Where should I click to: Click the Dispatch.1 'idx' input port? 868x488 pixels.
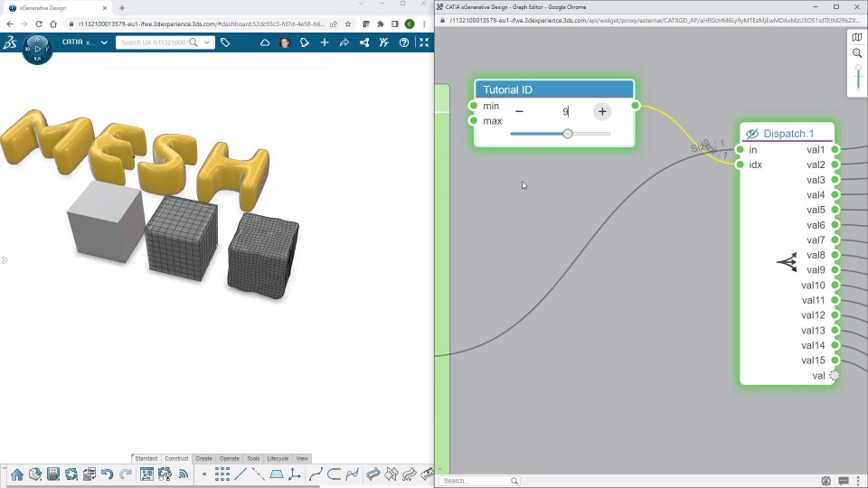(x=741, y=164)
